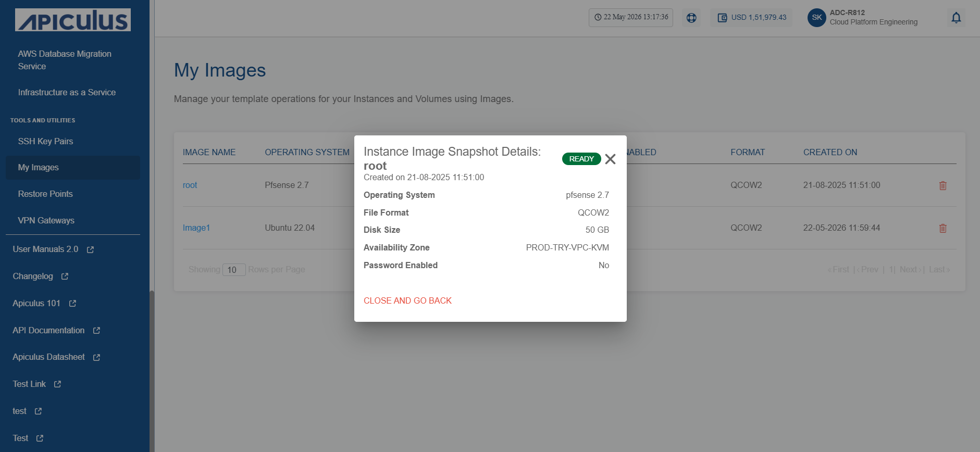The width and height of the screenshot is (980, 452).
Task: Click external icon beside Apiculus 101
Action: click(x=72, y=304)
